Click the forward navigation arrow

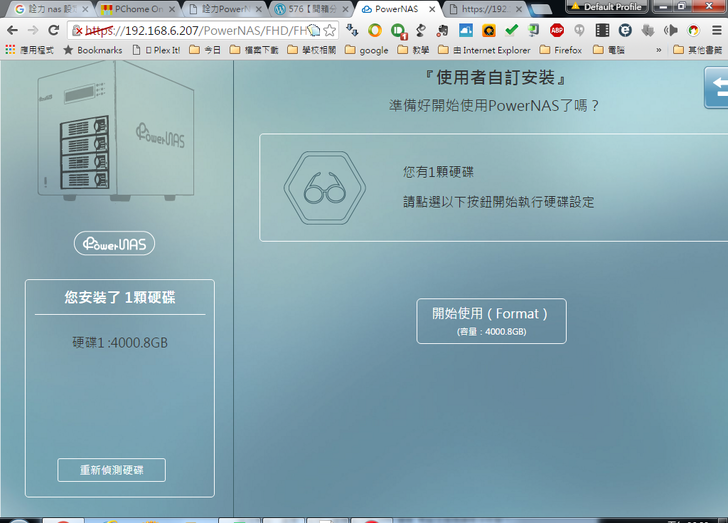tap(33, 31)
